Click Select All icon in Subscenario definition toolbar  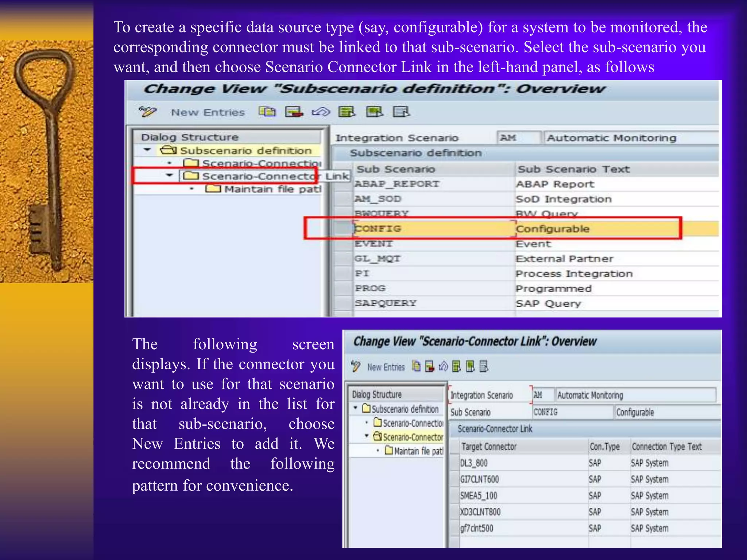[x=347, y=112]
